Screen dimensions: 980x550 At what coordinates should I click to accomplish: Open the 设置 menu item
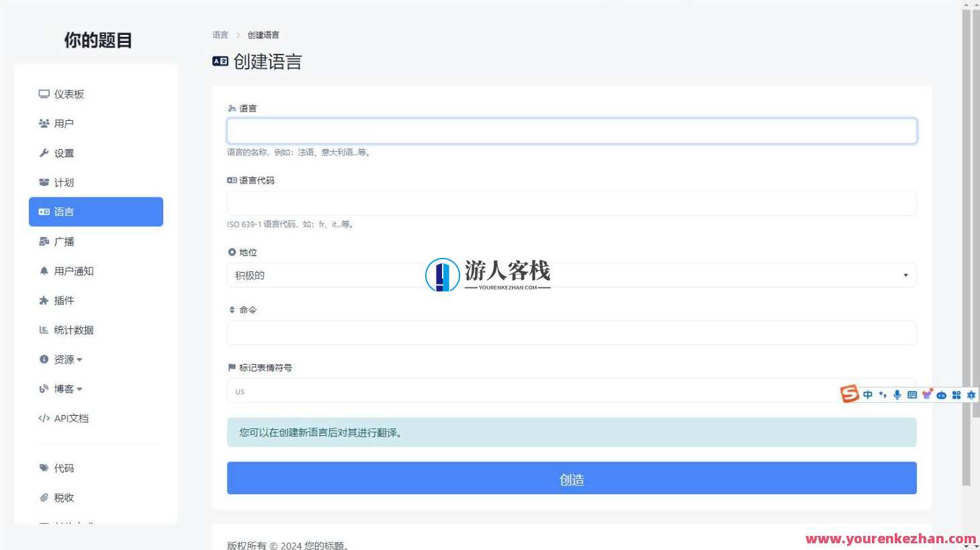click(x=63, y=152)
